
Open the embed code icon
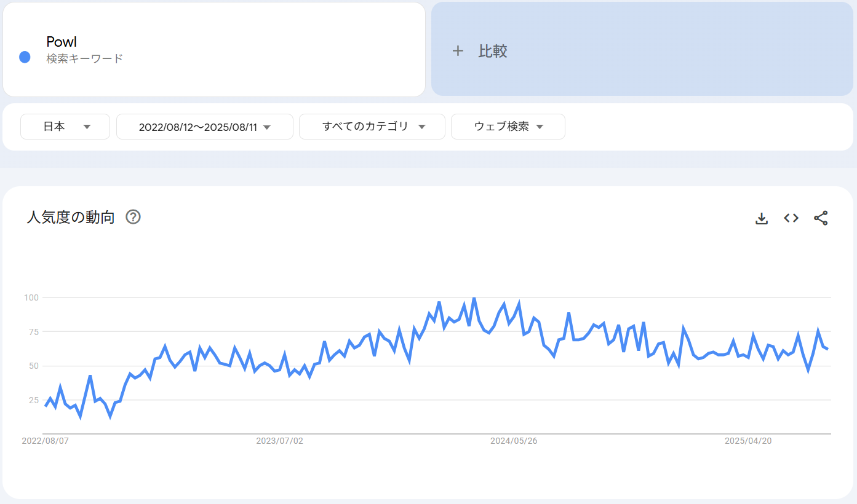[x=791, y=218]
